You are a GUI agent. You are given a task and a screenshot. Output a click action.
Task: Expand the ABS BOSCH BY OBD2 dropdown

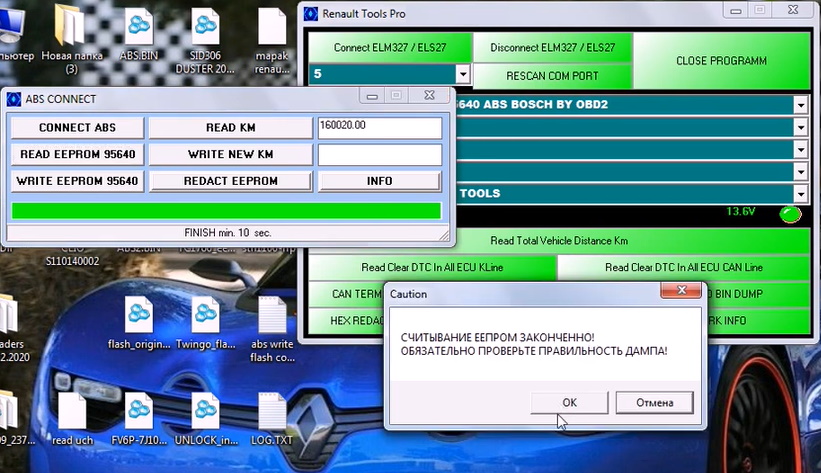[801, 105]
